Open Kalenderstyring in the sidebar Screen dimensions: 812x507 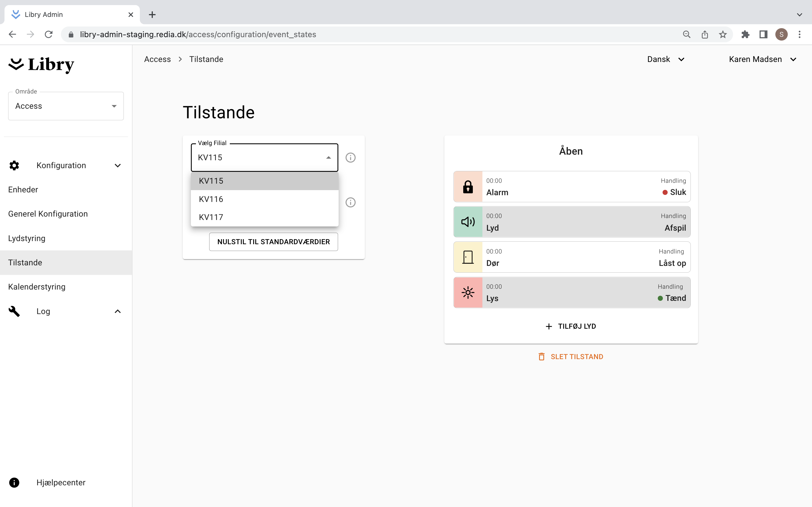37,287
